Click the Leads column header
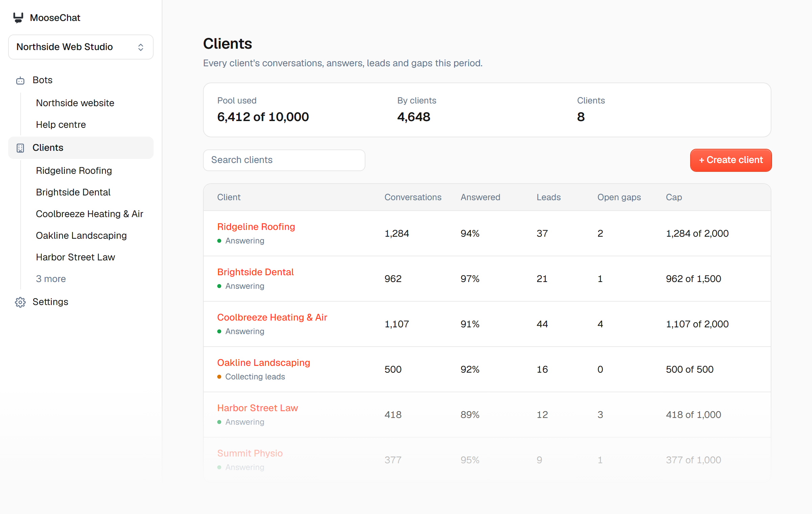812x514 pixels. (548, 197)
